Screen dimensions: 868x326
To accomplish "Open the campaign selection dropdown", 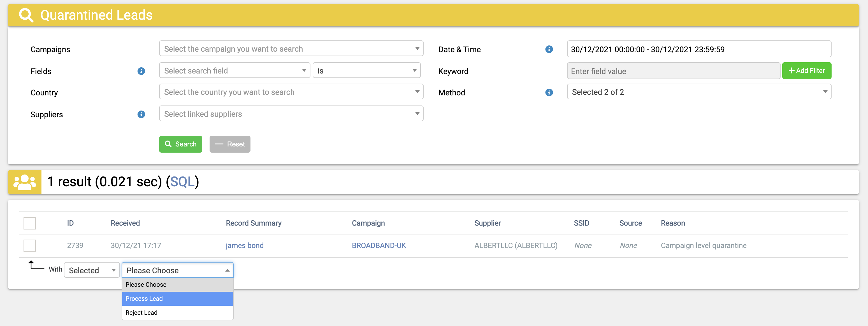I will [x=291, y=49].
